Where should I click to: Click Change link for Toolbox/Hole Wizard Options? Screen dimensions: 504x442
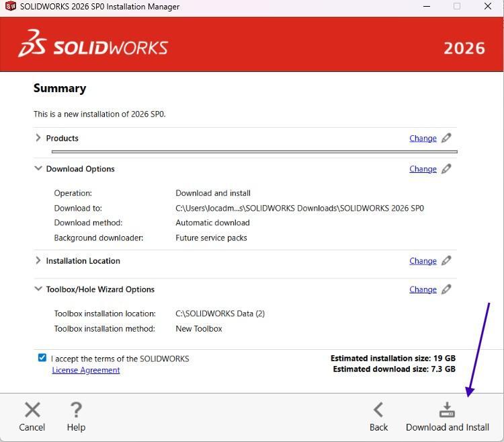pyautogui.click(x=423, y=289)
